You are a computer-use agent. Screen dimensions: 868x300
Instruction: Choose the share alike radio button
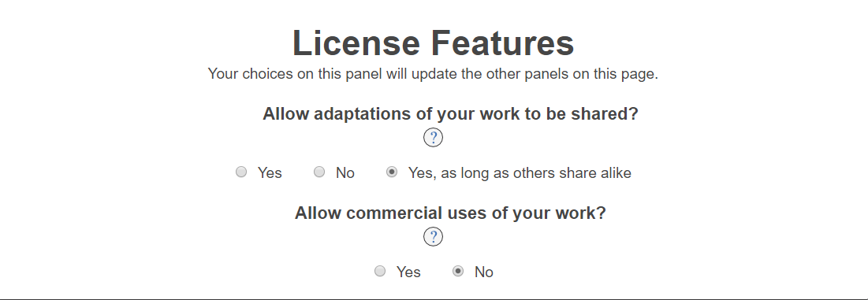pyautogui.click(x=391, y=172)
